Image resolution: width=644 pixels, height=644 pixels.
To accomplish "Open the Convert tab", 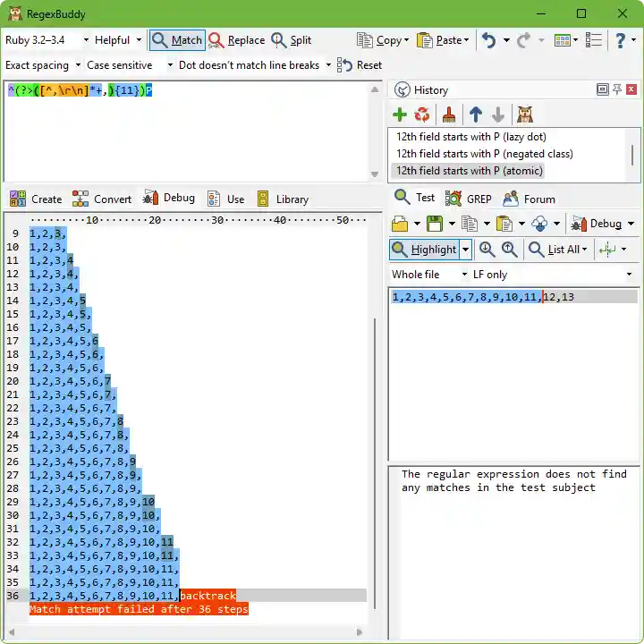I will point(101,199).
